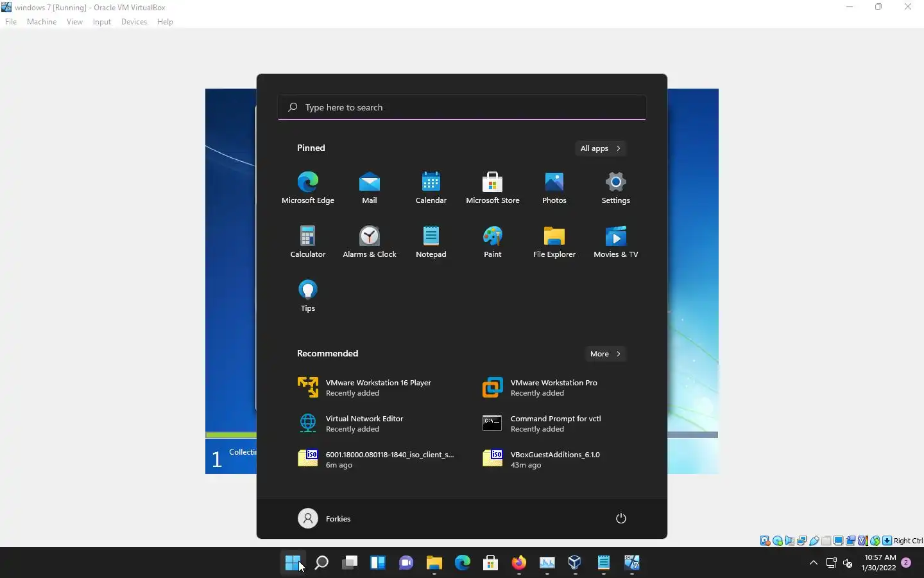Click the VirtualBox recording status icon
Screen dimensions: 924x578
click(851, 541)
